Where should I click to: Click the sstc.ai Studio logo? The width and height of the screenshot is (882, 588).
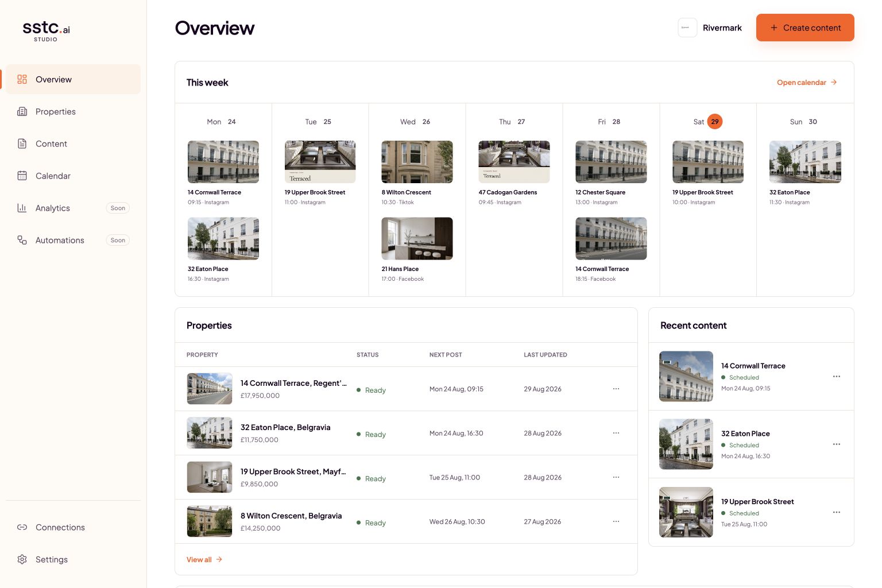pos(46,31)
